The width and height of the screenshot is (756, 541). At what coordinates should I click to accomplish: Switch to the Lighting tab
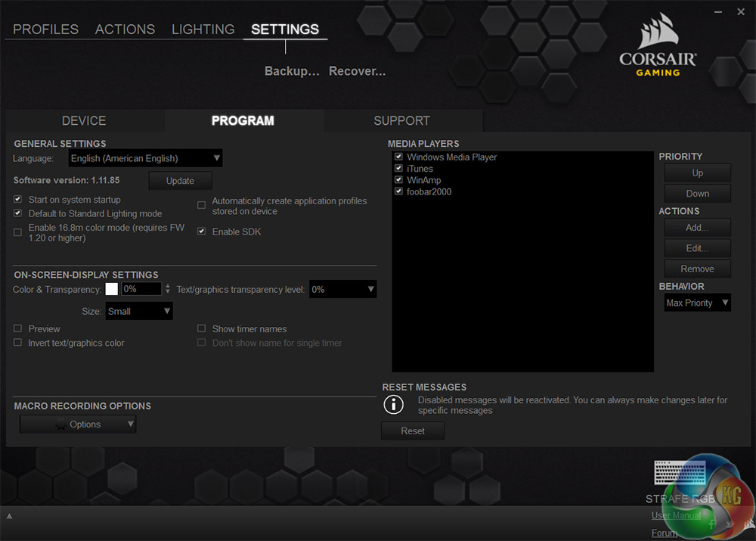coord(203,30)
